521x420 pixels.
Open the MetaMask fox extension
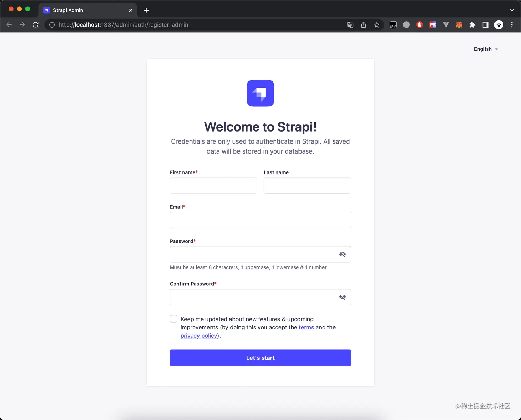pos(459,25)
